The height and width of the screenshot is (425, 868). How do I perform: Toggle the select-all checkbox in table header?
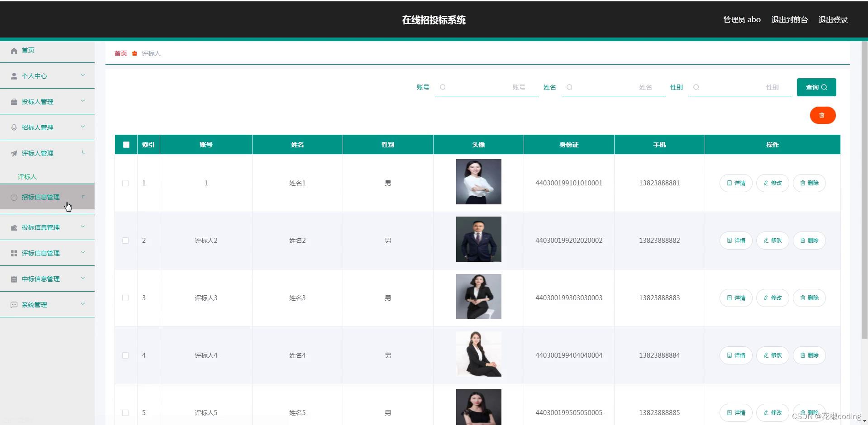point(126,145)
